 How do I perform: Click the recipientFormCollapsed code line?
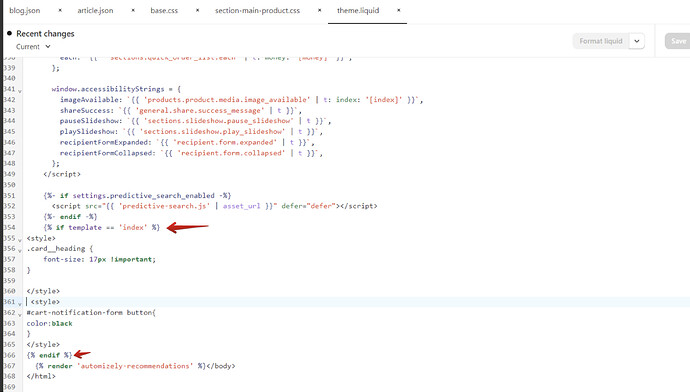(x=191, y=153)
